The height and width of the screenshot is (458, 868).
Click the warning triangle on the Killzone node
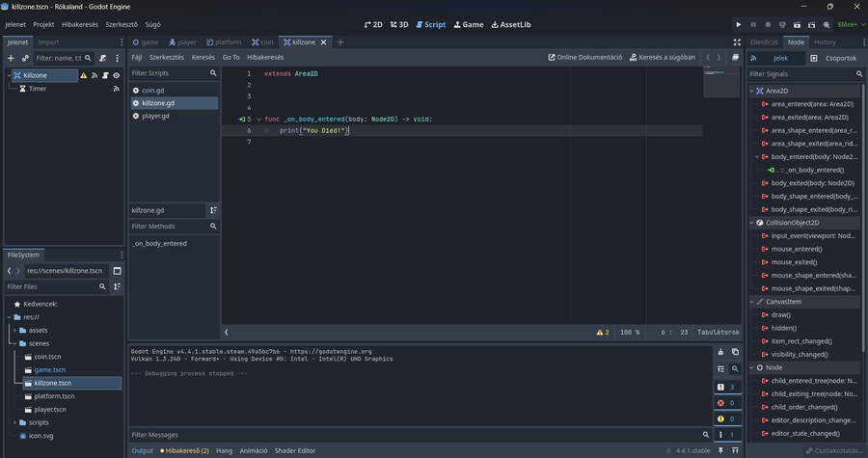point(84,75)
